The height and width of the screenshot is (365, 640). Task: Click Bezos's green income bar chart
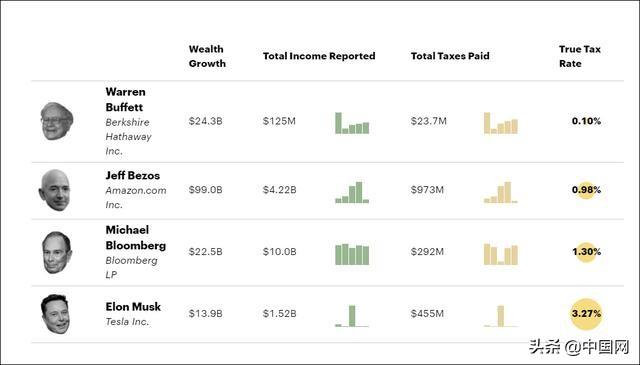point(352,192)
